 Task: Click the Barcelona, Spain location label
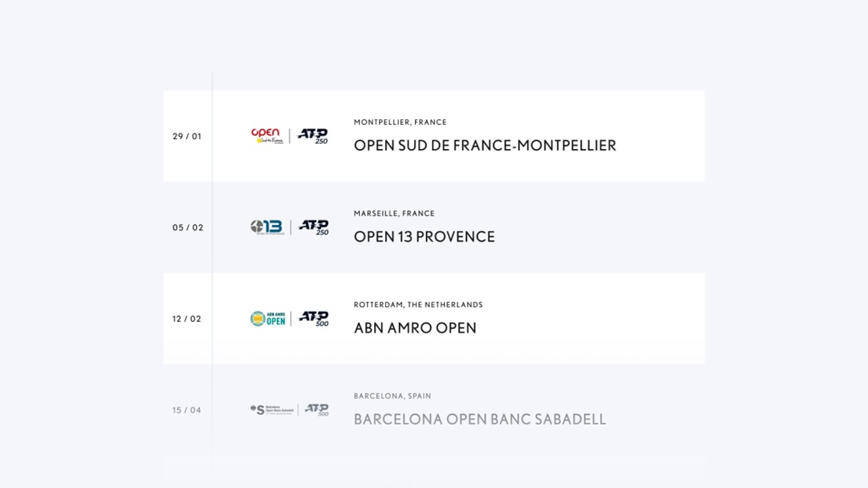(x=393, y=396)
